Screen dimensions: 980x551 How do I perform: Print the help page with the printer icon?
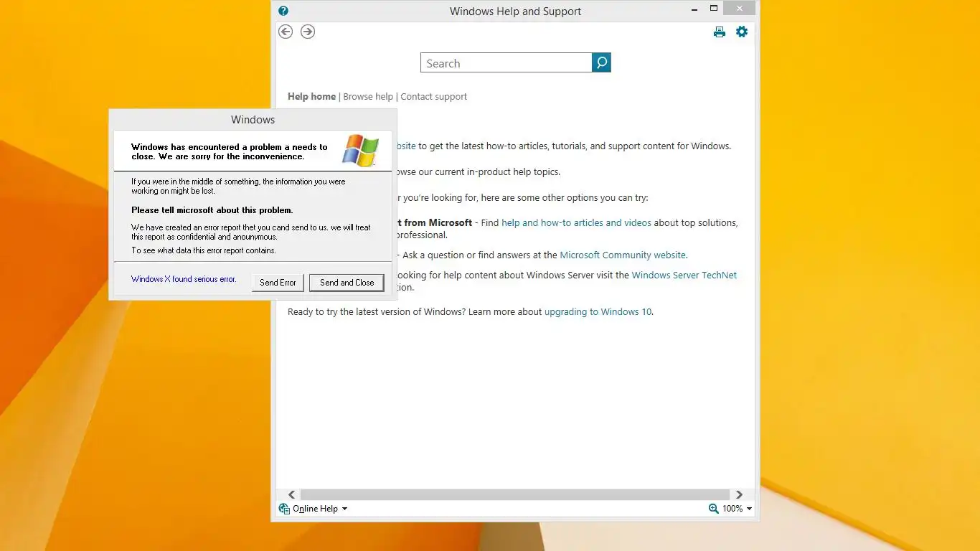[720, 32]
